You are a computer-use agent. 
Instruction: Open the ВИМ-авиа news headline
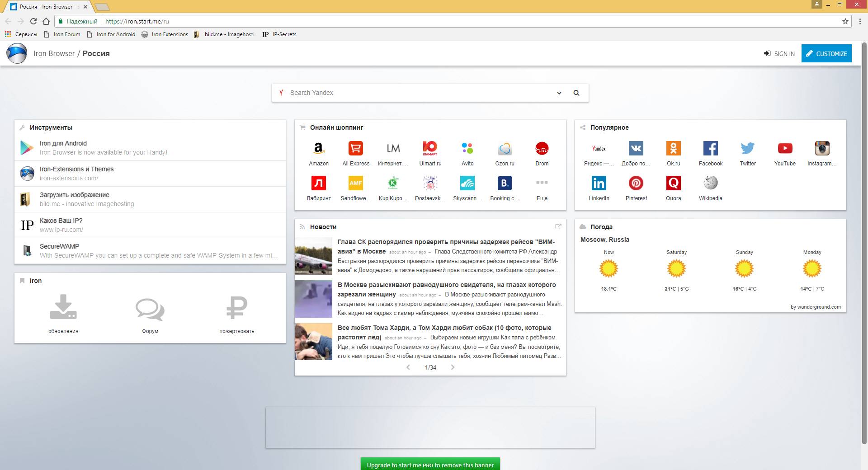[x=446, y=247]
